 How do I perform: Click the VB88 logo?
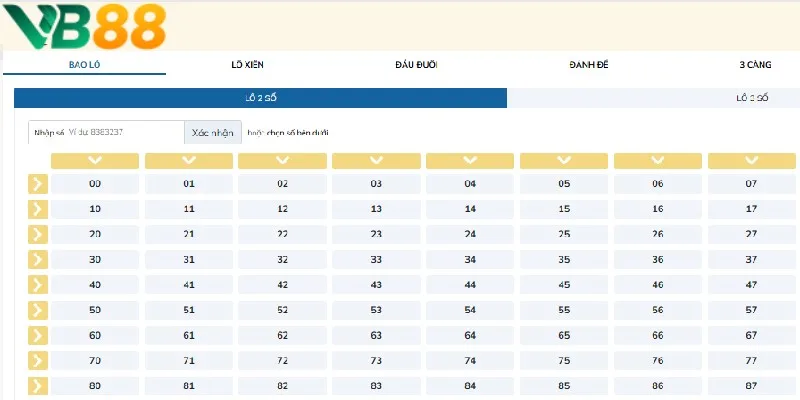point(84,27)
